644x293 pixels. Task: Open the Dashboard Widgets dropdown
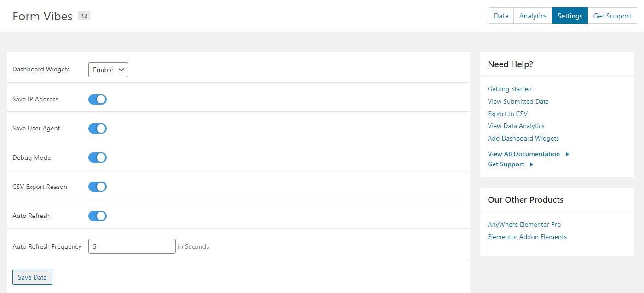click(108, 70)
